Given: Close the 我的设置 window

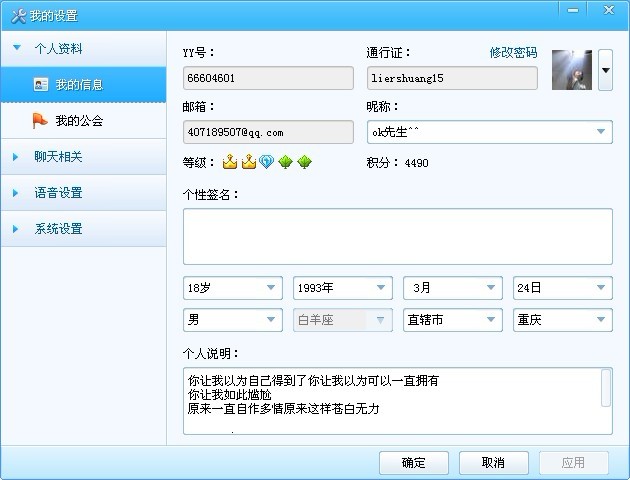Looking at the screenshot, I should (609, 10).
